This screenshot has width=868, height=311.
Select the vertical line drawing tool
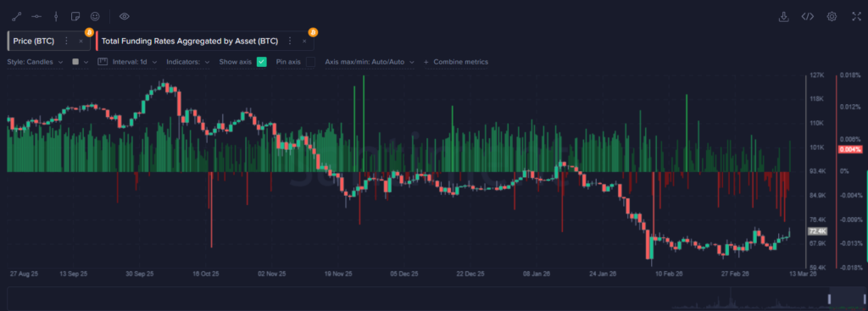pos(56,17)
